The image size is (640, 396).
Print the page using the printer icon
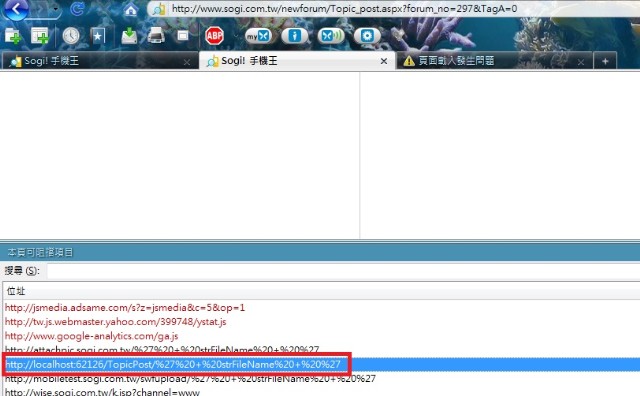pos(156,36)
